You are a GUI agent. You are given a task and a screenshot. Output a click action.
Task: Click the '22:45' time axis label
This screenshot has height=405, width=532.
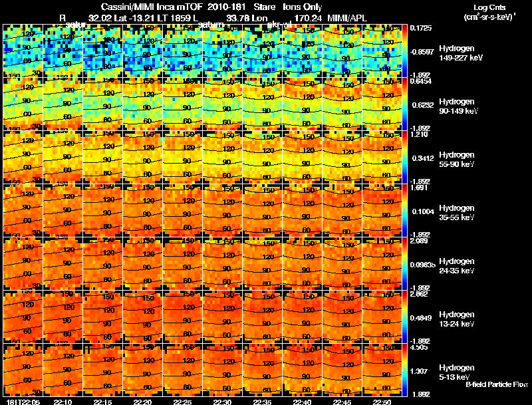tap(342, 402)
